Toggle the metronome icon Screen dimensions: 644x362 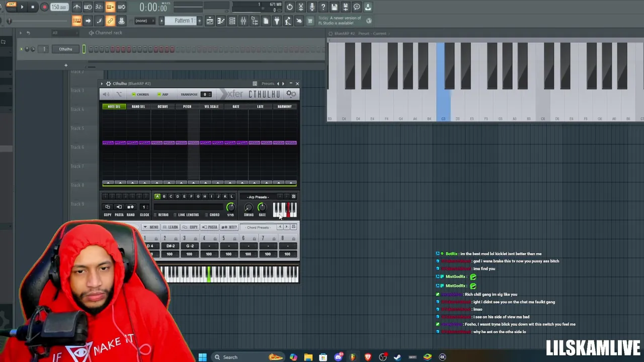pyautogui.click(x=76, y=7)
